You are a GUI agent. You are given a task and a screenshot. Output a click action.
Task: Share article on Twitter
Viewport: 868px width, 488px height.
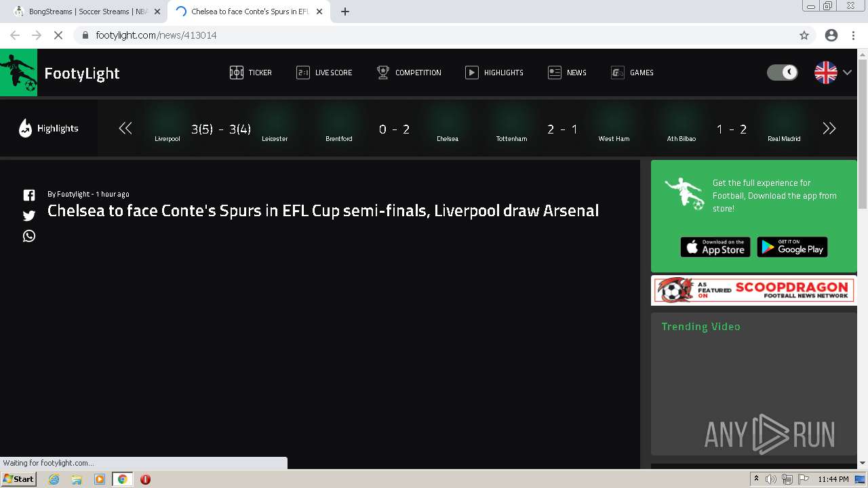point(29,216)
